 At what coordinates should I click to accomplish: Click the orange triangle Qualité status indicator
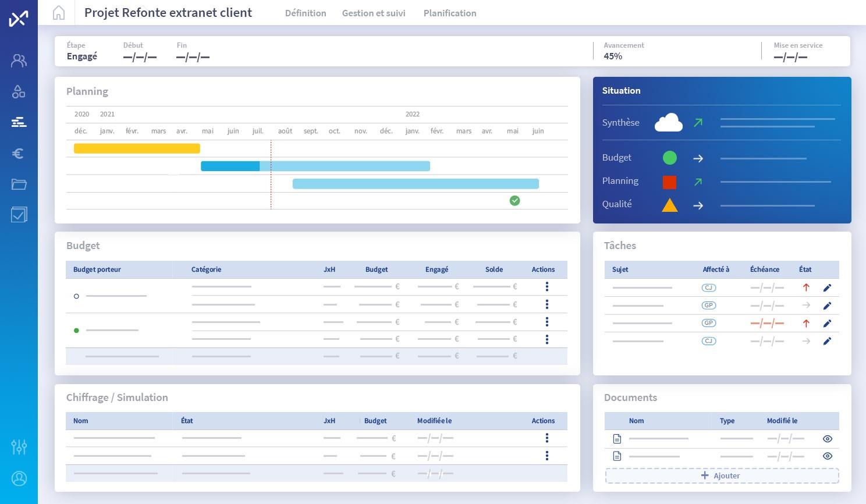point(670,205)
